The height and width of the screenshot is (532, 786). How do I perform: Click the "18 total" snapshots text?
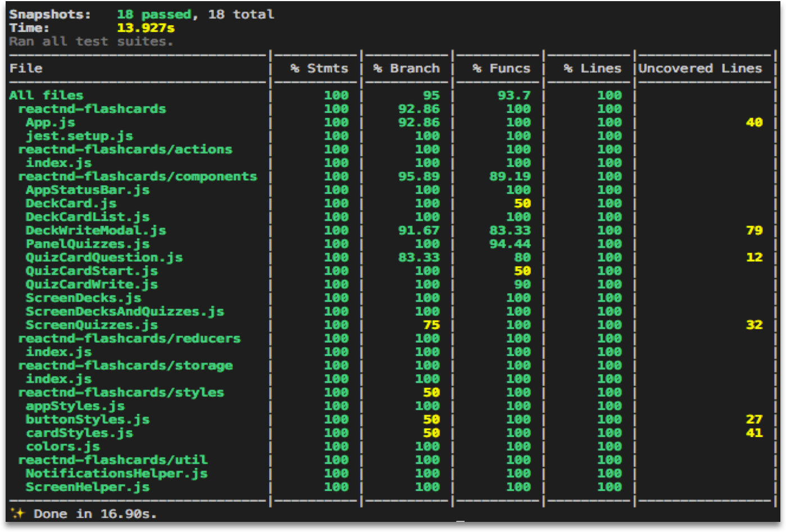point(241,15)
